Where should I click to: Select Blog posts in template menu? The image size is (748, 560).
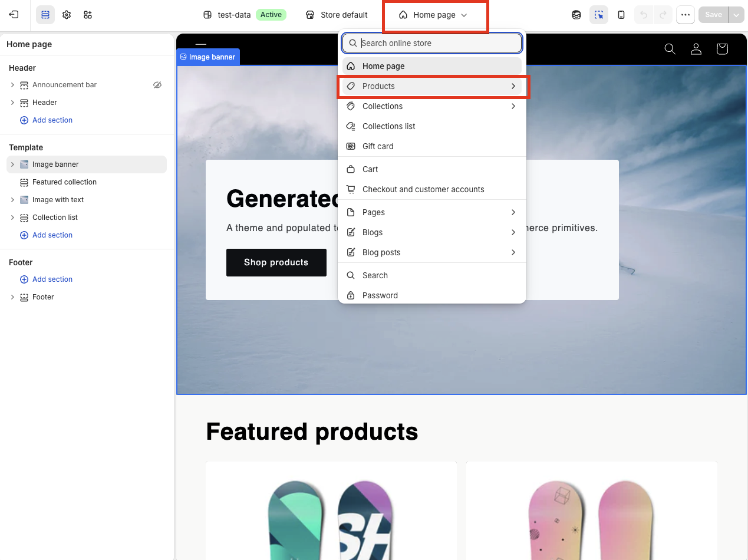(432, 252)
